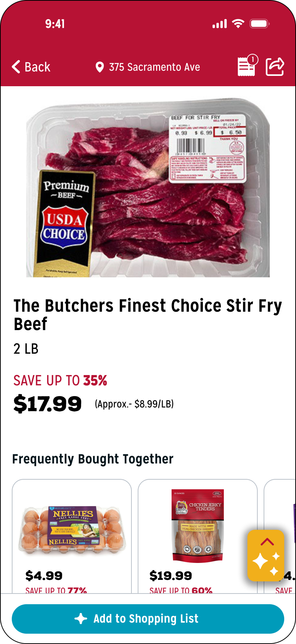Tap the location pin icon
This screenshot has height=644, width=296.
tap(99, 67)
